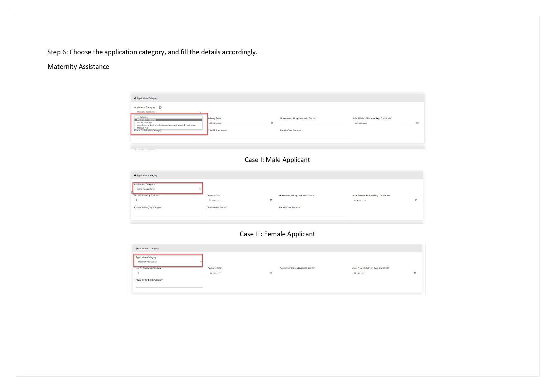Viewport: 555px width, 392px height.
Task: Focus No. Of Surviving Children field, Female Applicant form
Action: [169, 273]
